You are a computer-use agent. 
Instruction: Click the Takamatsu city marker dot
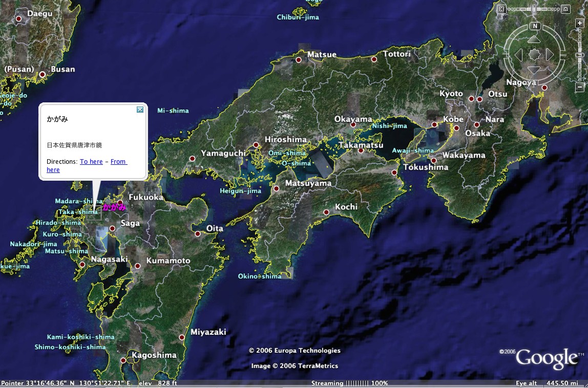pyautogui.click(x=361, y=150)
